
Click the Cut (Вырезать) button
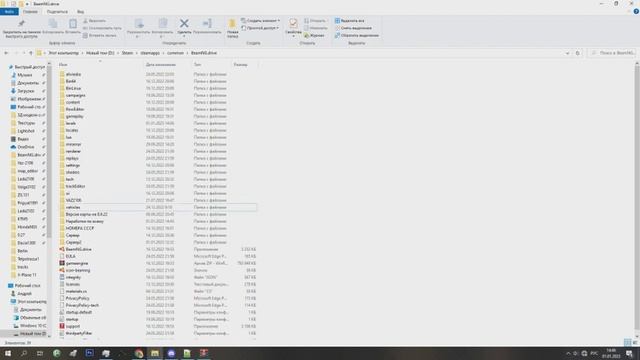[94, 20]
